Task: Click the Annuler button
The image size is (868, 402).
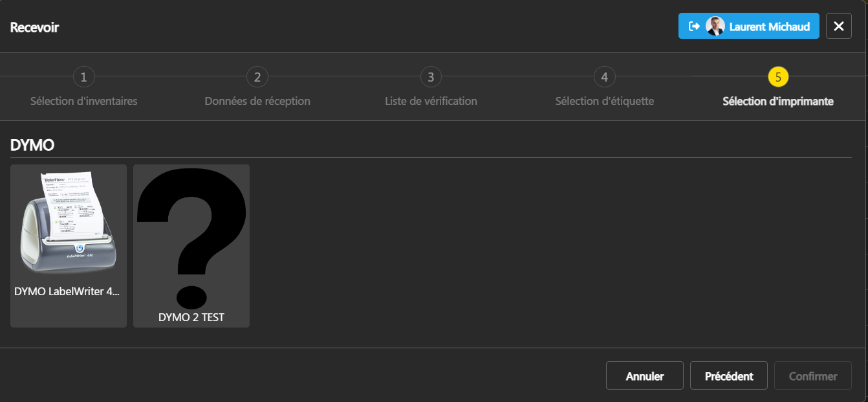Action: tap(645, 375)
